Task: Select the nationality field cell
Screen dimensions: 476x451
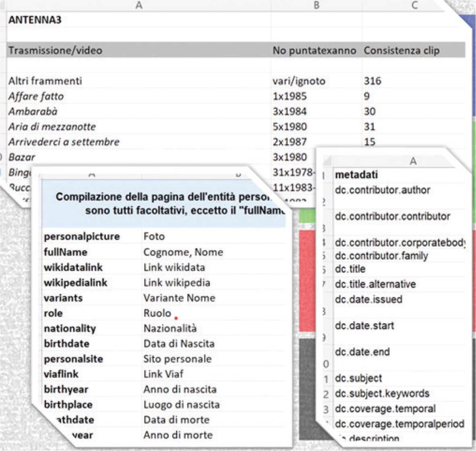Action: 92,328
